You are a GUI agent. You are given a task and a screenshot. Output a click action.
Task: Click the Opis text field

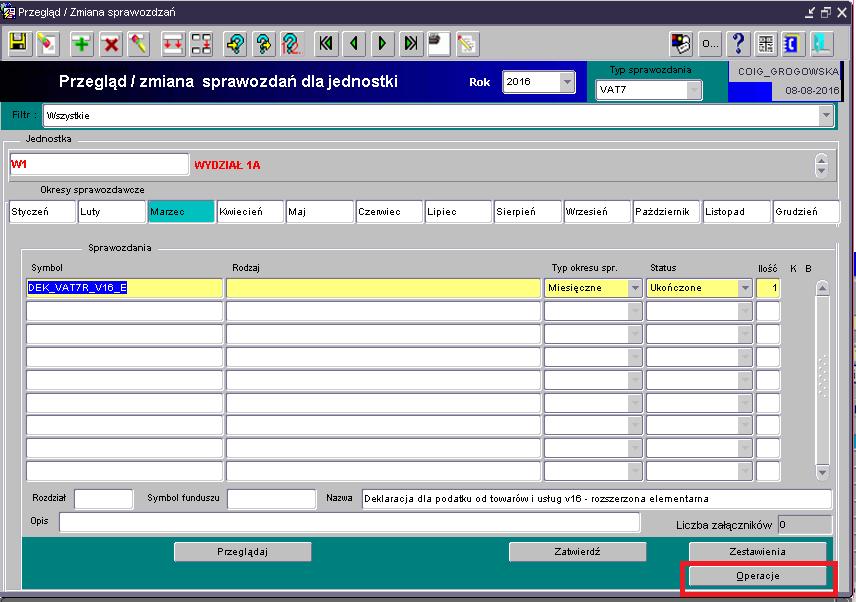[349, 522]
